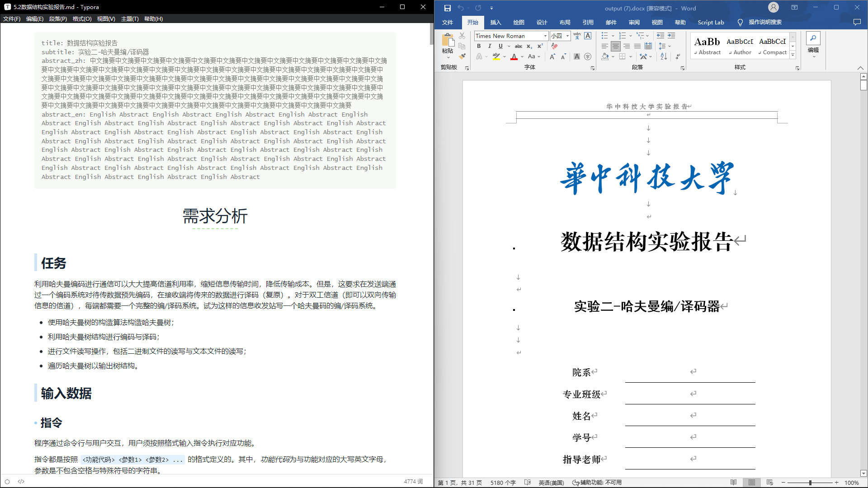Screen dimensions: 868x488
Task: Toggle Italic formatting
Action: (490, 46)
